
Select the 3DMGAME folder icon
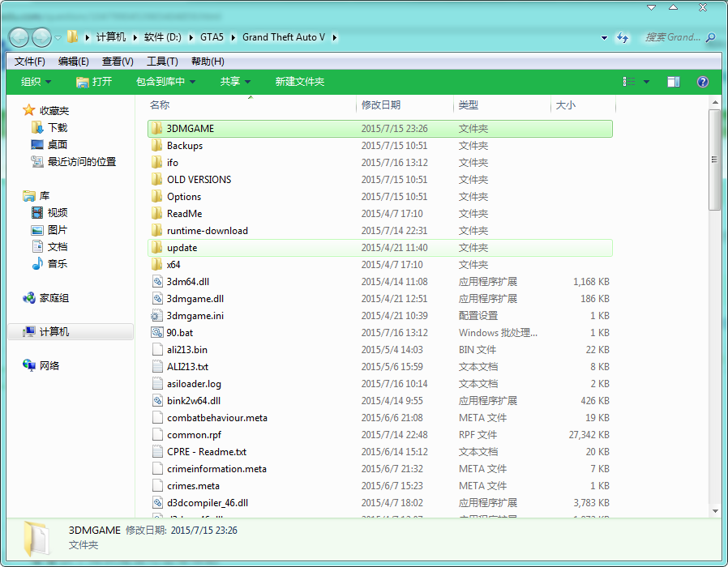[x=157, y=129]
